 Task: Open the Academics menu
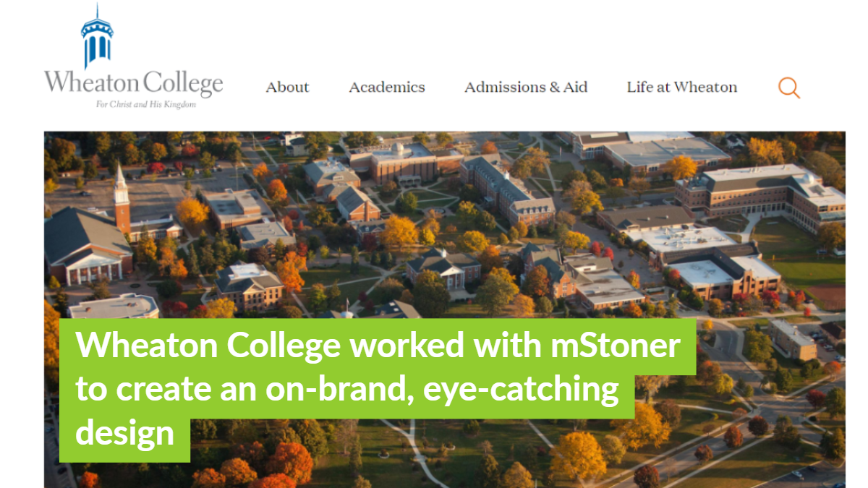[386, 87]
